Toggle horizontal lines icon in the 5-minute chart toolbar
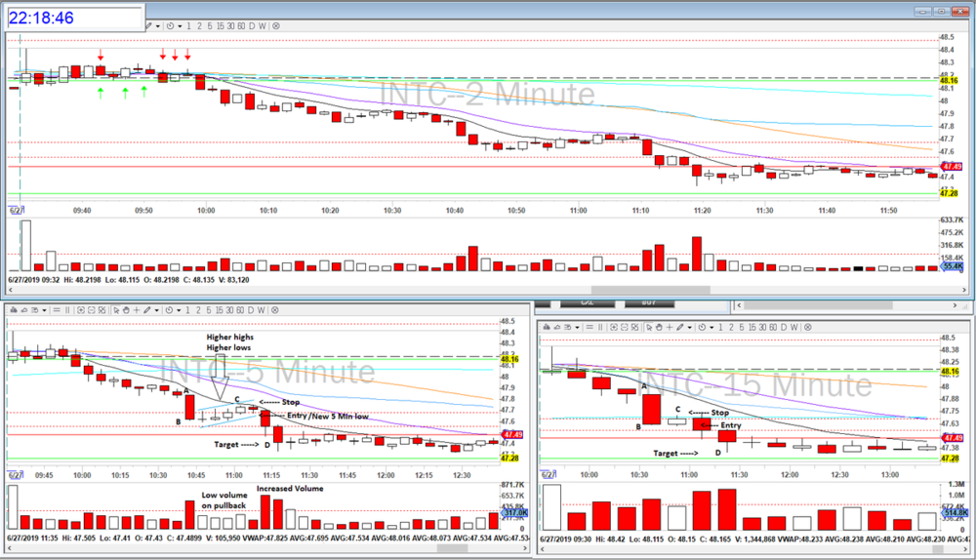The image size is (976, 560). click(57, 310)
